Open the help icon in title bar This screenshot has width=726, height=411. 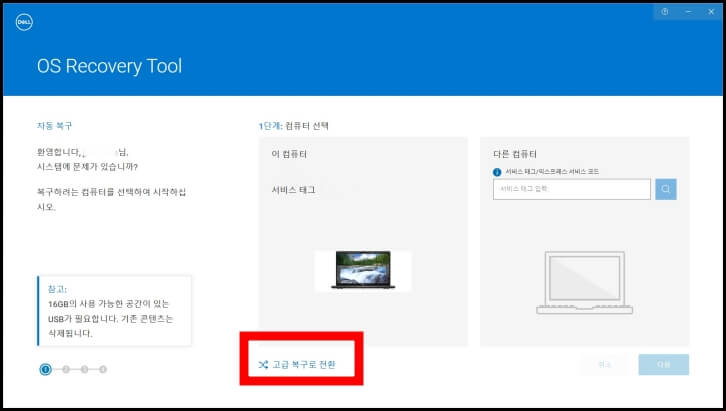(x=665, y=12)
